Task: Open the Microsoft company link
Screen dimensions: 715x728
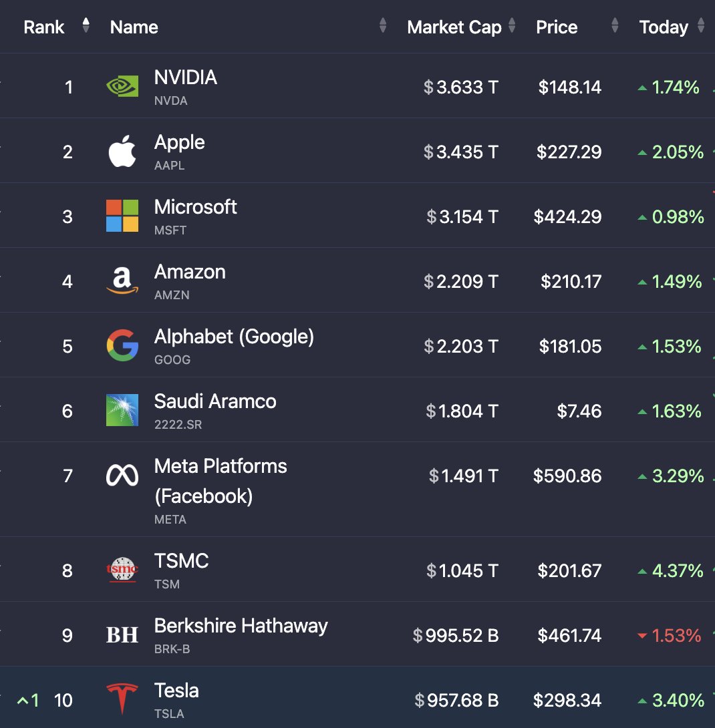Action: [196, 206]
